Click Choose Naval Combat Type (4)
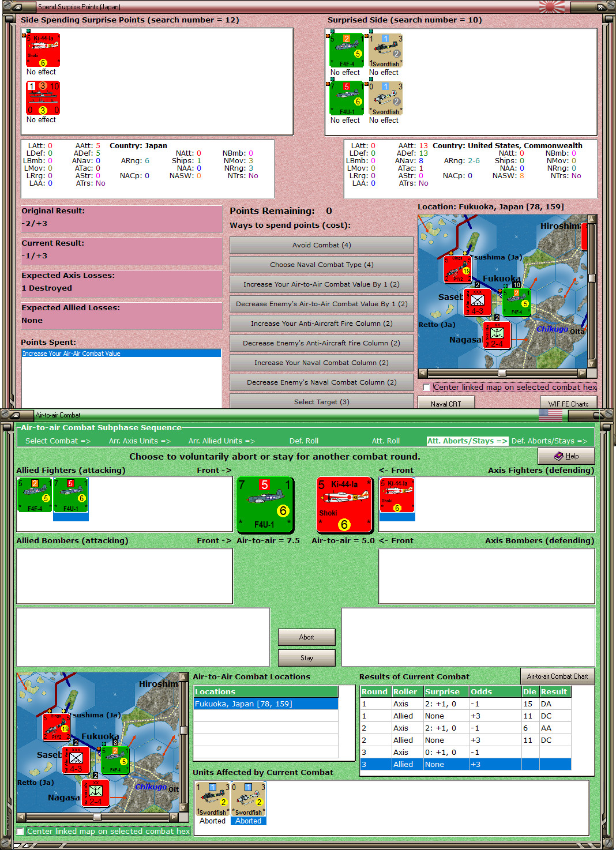Screen dimensions: 616x850 point(322,265)
